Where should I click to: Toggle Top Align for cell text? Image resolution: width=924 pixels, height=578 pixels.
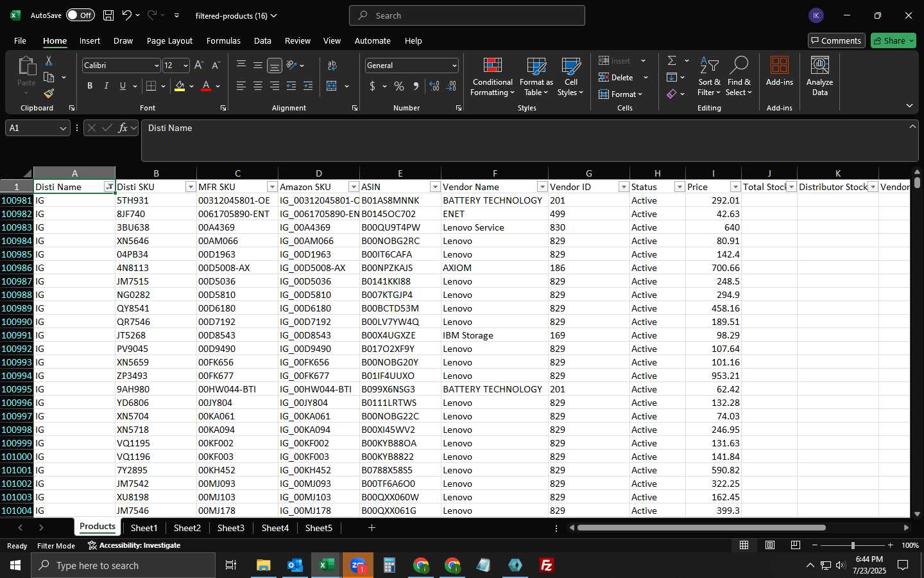coord(241,66)
